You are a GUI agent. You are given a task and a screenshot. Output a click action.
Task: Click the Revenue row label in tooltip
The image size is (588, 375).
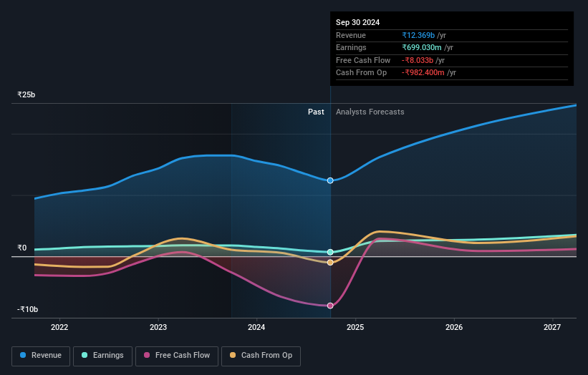pos(351,35)
